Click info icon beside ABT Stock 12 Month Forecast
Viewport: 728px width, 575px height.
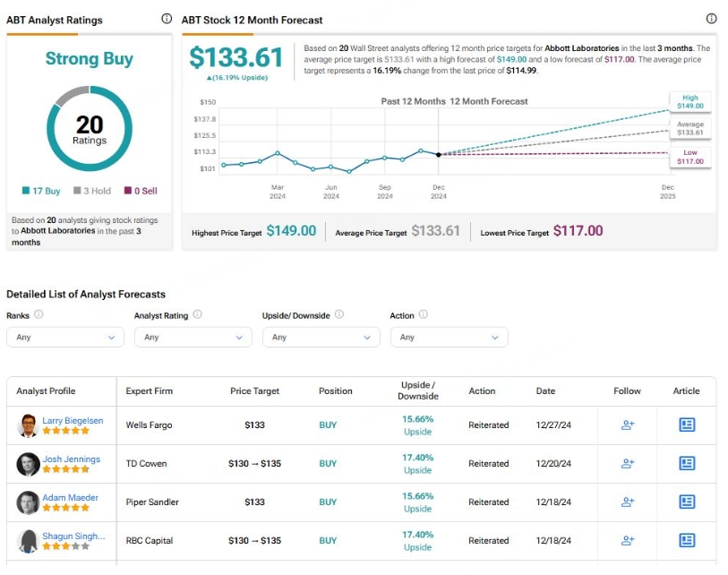(711, 19)
